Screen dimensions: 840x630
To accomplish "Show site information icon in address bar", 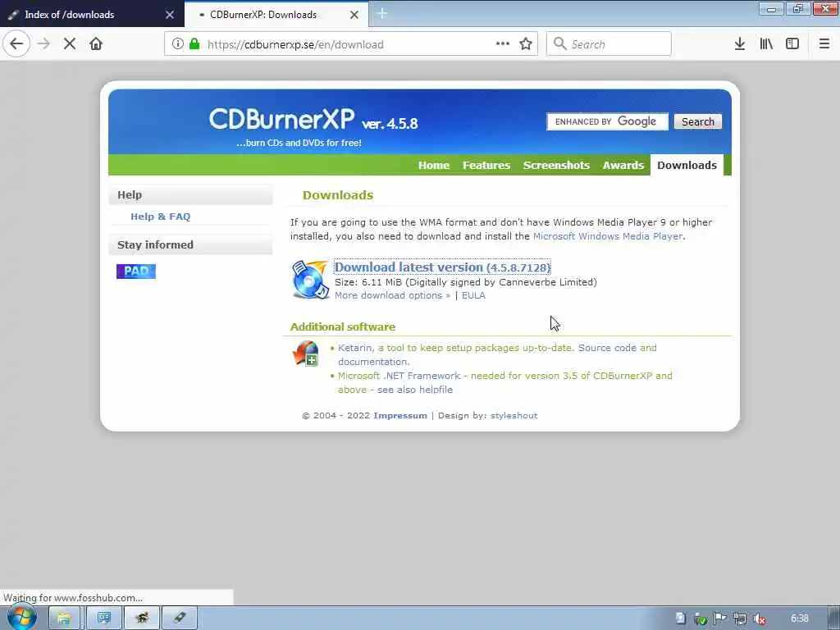I will pos(178,44).
